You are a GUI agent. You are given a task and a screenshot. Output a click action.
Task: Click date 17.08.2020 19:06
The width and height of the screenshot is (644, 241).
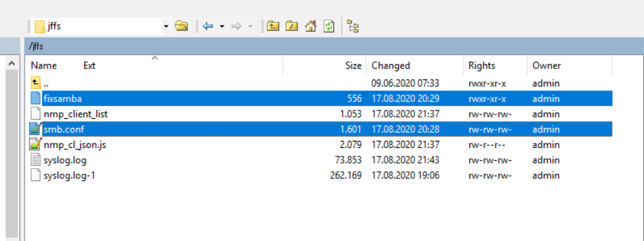(x=405, y=176)
